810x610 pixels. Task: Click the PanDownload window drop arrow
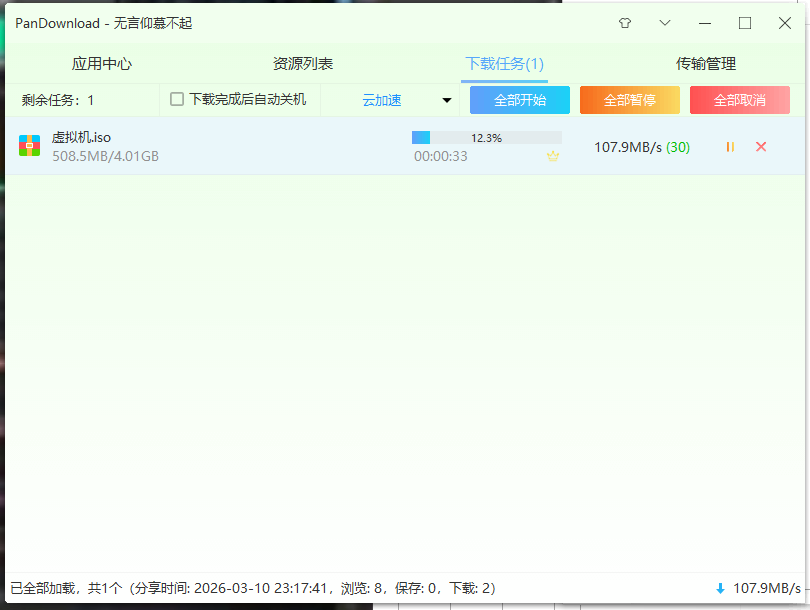[x=664, y=22]
